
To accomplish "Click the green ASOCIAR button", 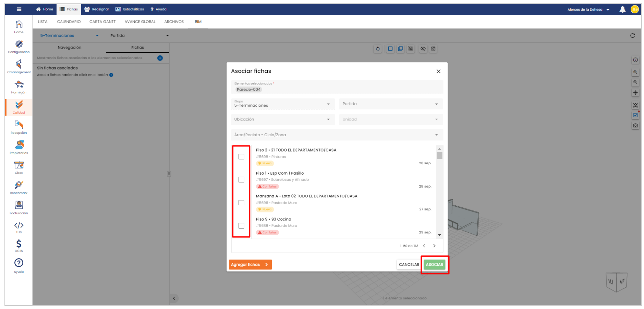I will coord(434,265).
